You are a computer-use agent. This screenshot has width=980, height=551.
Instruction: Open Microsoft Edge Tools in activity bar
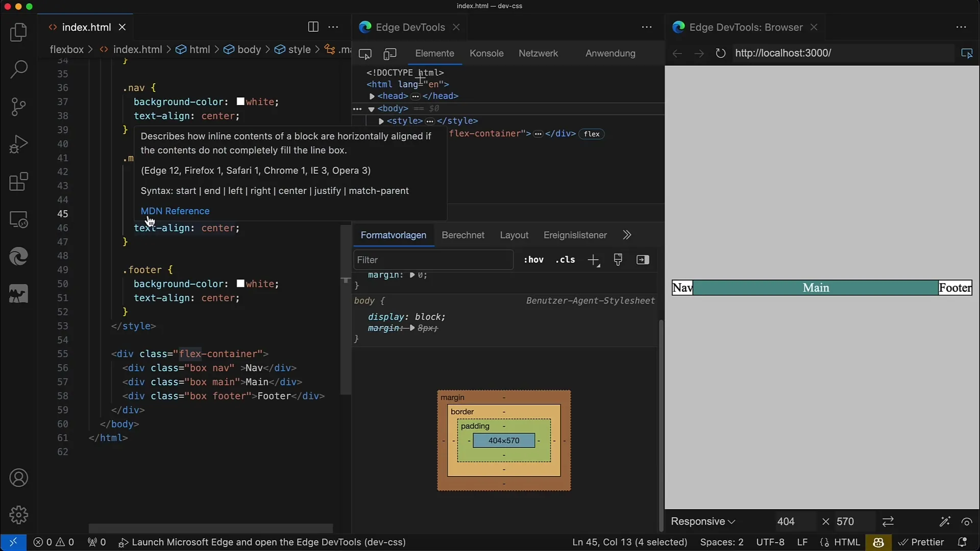click(x=19, y=257)
